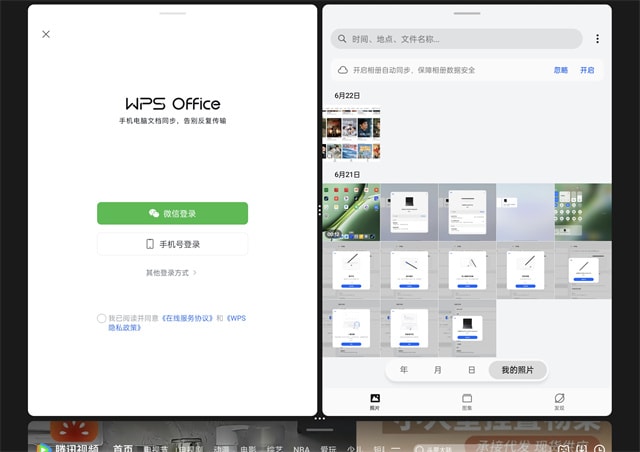Click the split-screen divider handle

[319, 209]
